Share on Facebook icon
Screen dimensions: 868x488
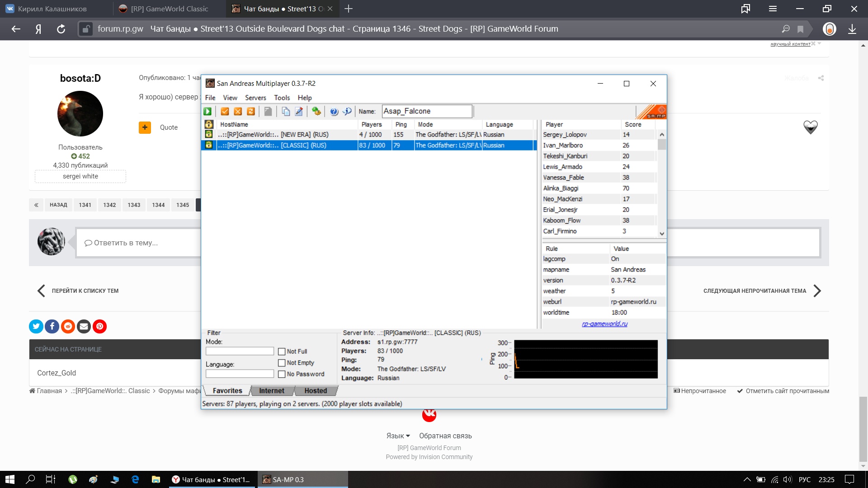point(52,326)
